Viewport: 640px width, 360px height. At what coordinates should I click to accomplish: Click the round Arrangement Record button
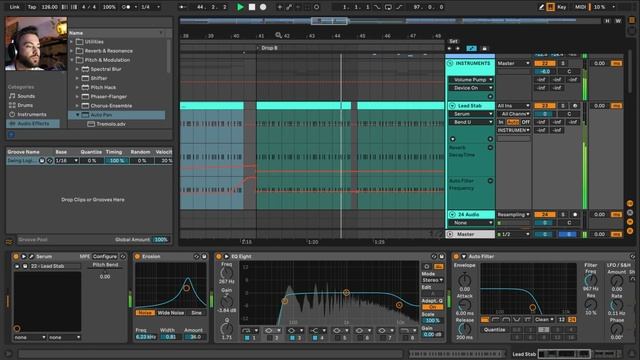(263, 7)
